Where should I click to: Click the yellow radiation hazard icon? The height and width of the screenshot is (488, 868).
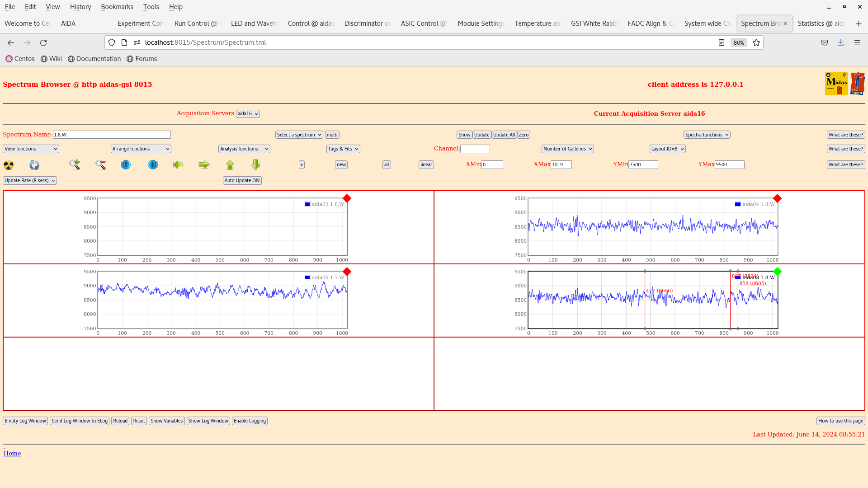coord(9,165)
